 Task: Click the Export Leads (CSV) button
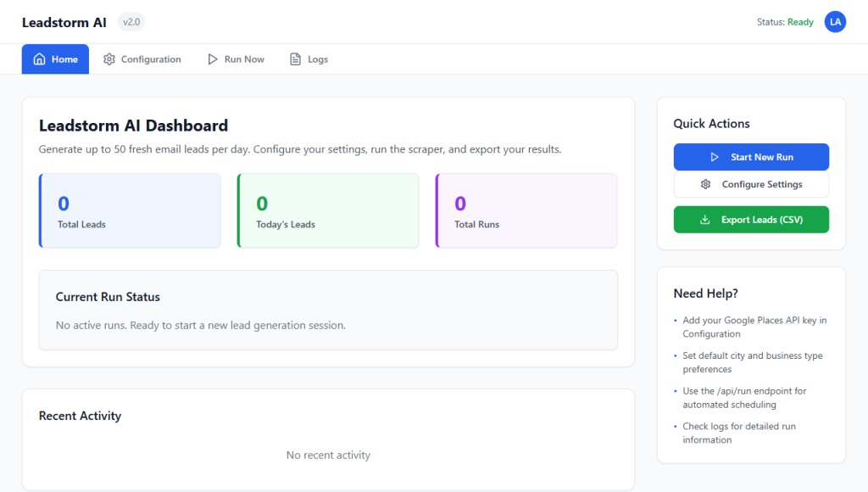pos(751,220)
